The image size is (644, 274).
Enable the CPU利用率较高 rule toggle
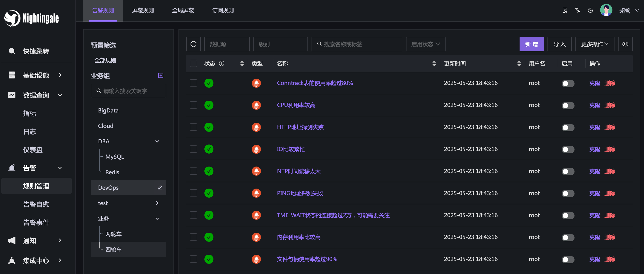(568, 105)
